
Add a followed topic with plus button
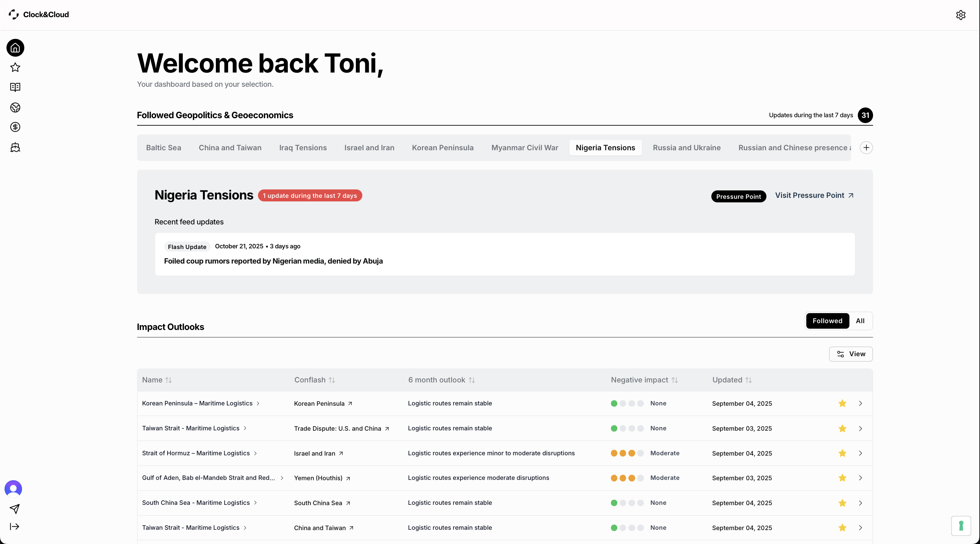point(866,148)
